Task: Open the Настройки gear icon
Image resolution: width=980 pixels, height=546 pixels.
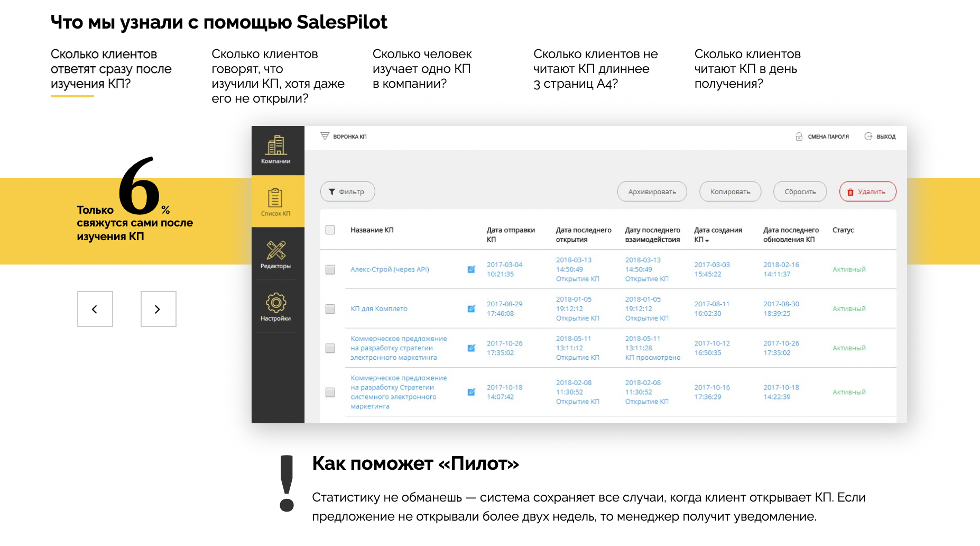Action: point(276,303)
